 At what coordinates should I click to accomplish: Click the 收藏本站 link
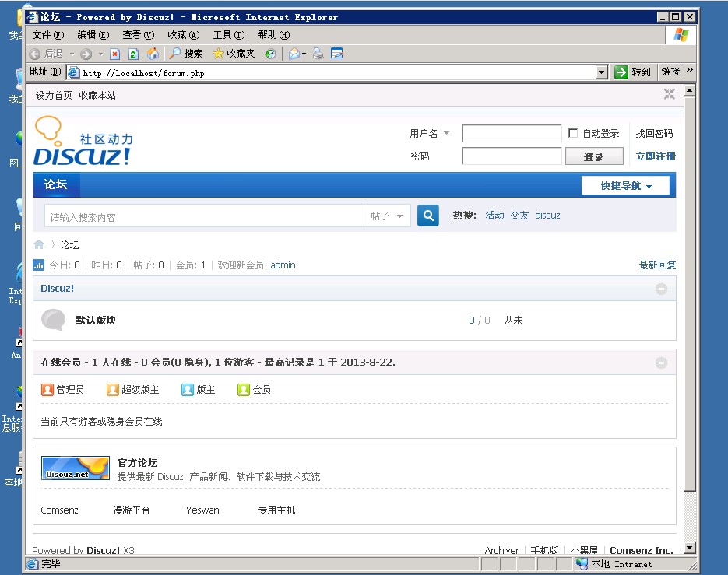click(97, 95)
